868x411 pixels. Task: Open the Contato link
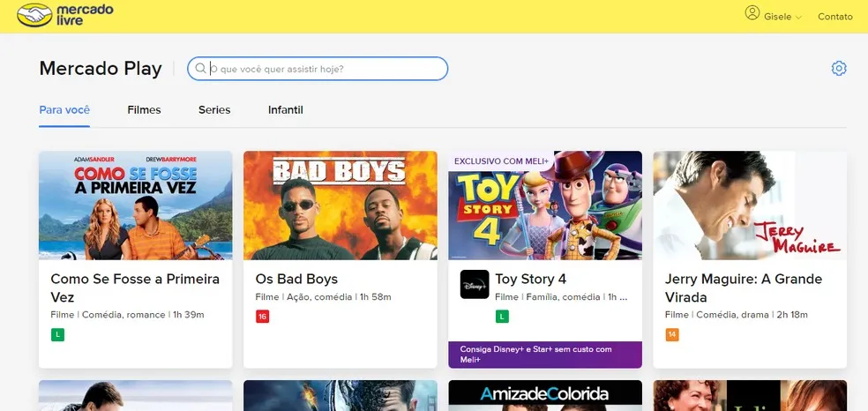click(834, 17)
